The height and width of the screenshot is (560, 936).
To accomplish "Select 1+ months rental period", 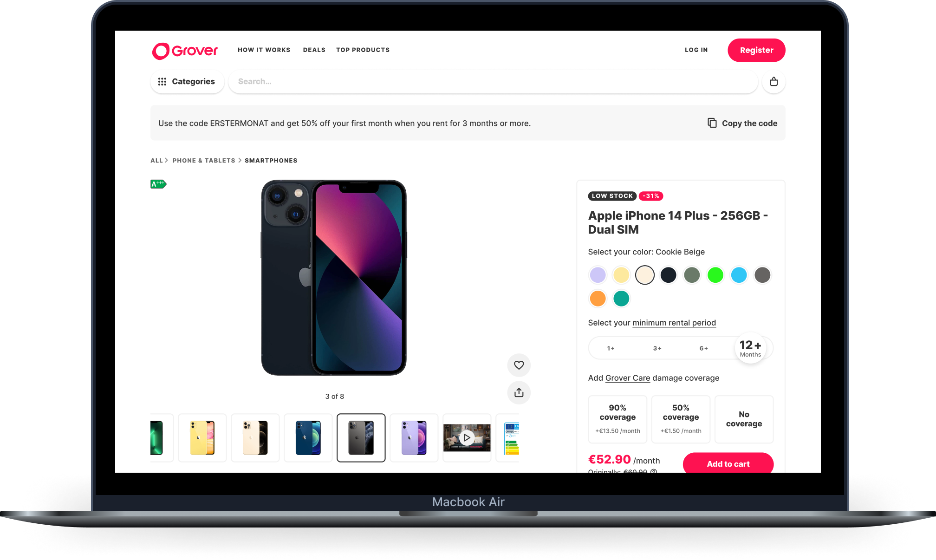I will pyautogui.click(x=611, y=347).
